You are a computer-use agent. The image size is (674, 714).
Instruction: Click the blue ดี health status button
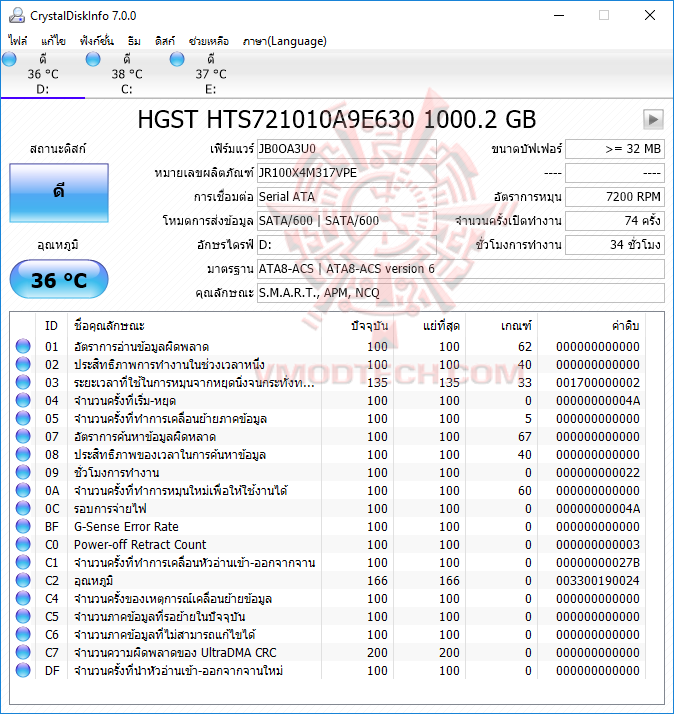point(59,193)
